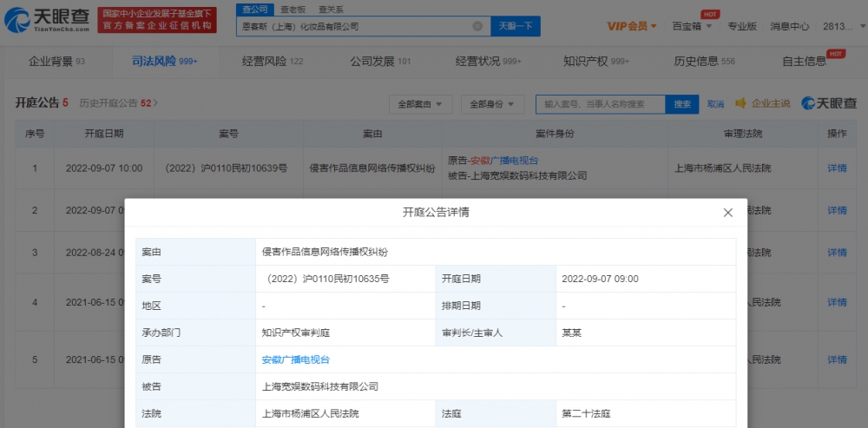Open 详情 for row 5
Screen dimensions: 868x428
(x=837, y=359)
